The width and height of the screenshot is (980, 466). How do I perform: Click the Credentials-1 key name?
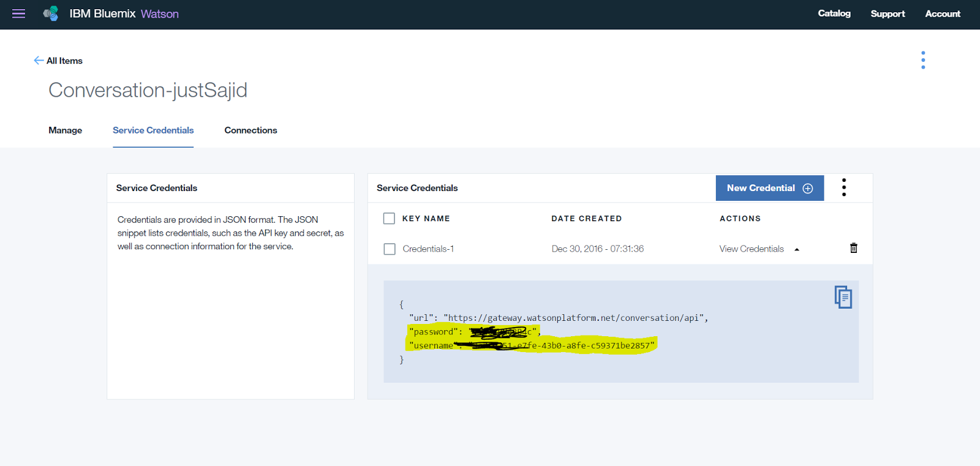(428, 249)
